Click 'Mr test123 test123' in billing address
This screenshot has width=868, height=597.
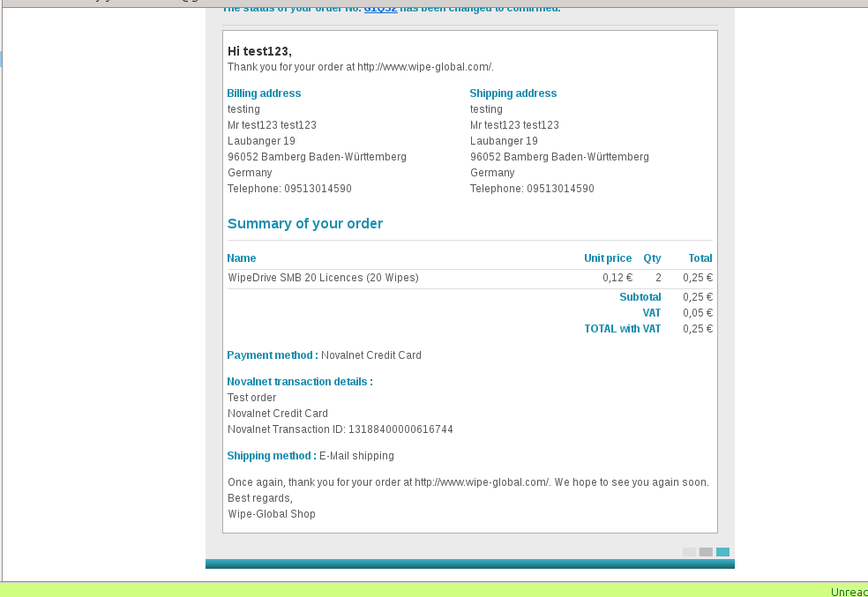click(272, 125)
